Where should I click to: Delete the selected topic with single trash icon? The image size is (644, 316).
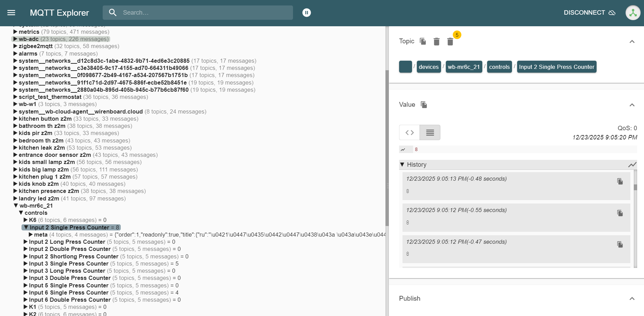click(436, 42)
